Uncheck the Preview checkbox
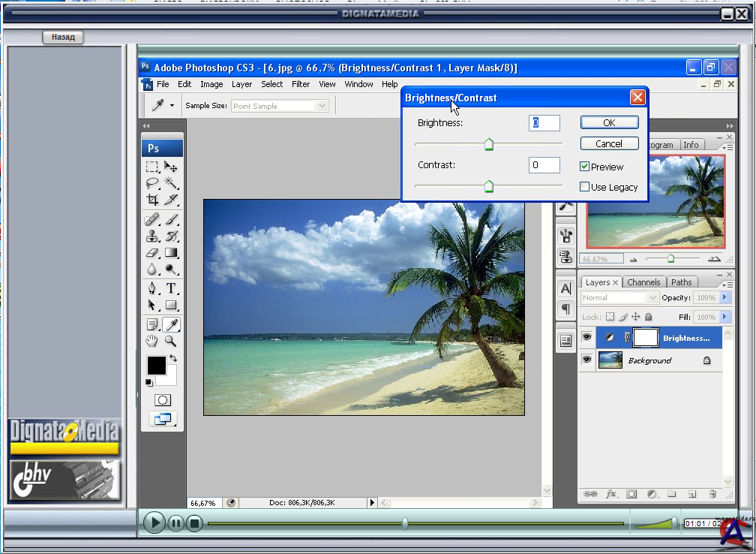756x554 pixels. coord(585,167)
